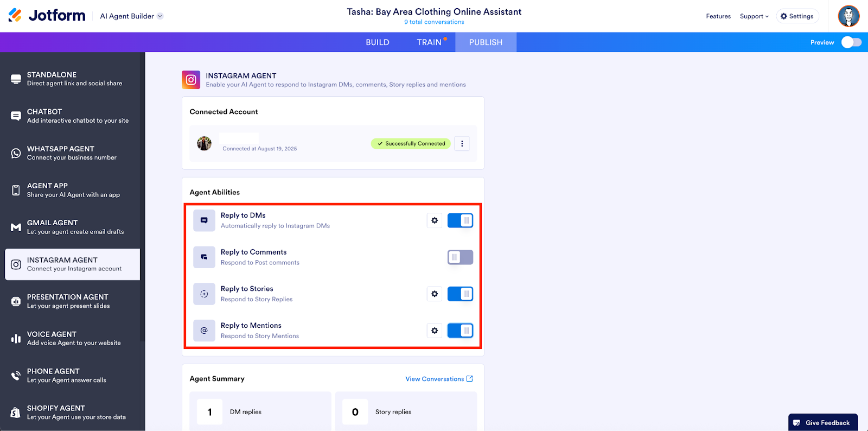Go to the TRAIN tab
This screenshot has height=431, width=868.
pyautogui.click(x=429, y=42)
